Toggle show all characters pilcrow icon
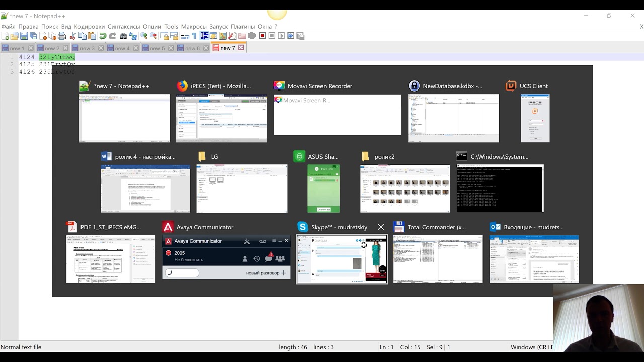The image size is (644, 362). pos(194,36)
